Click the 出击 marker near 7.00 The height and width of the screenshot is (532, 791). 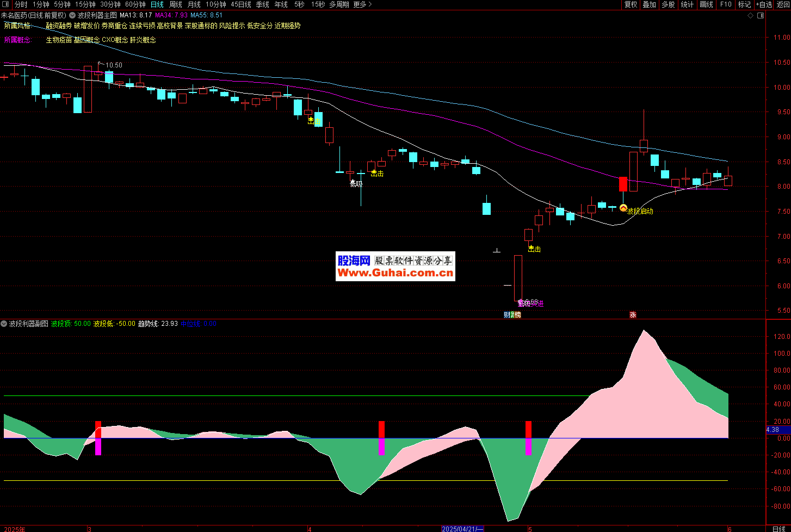(534, 249)
